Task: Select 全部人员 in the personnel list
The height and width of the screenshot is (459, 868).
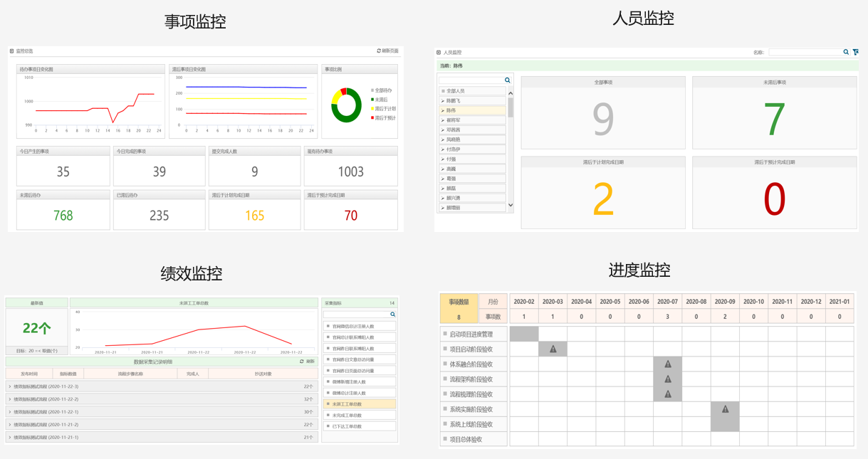Action: (455, 91)
